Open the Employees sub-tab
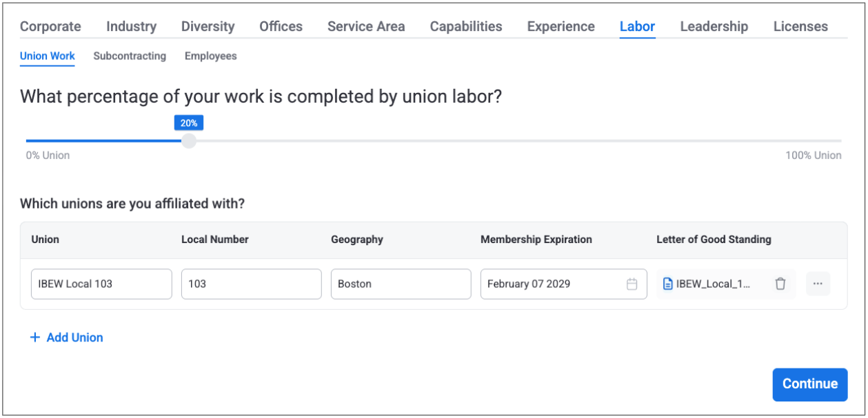 pos(210,56)
